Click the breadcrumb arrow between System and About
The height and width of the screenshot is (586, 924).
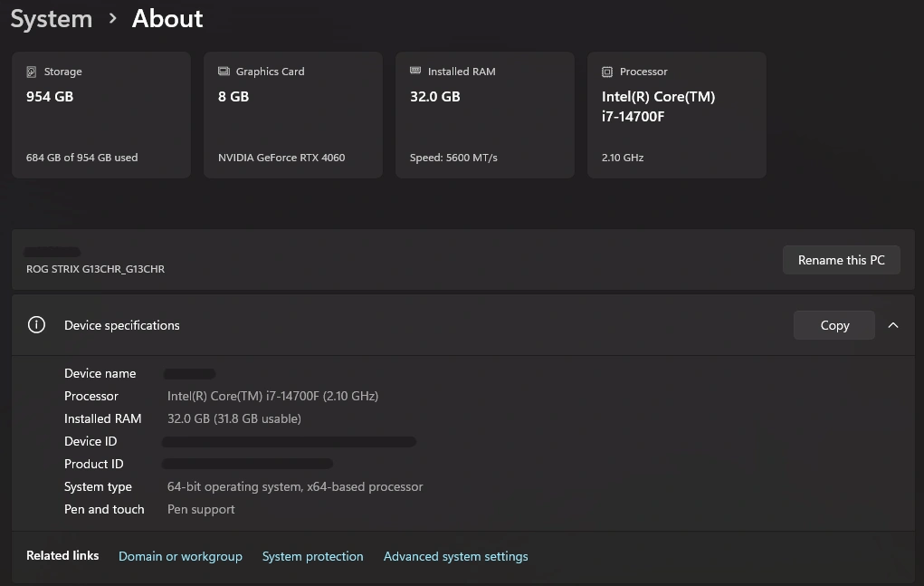tap(112, 18)
